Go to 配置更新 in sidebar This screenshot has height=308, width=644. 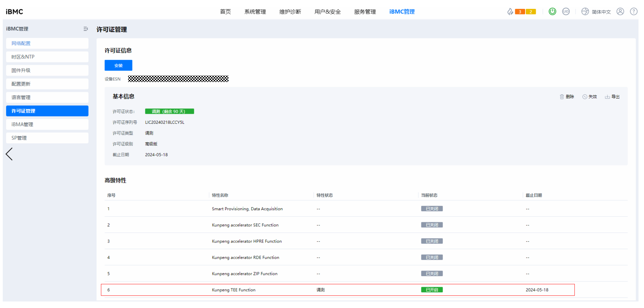[47, 84]
